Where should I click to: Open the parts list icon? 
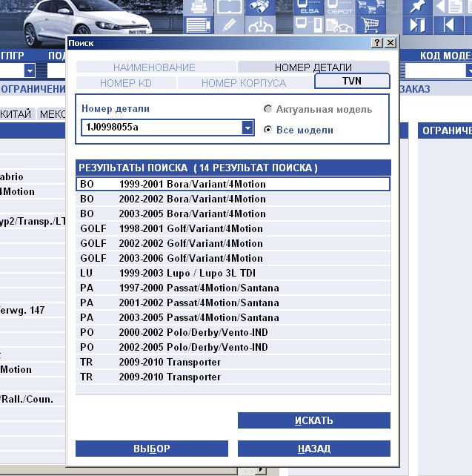pyautogui.click(x=199, y=25)
